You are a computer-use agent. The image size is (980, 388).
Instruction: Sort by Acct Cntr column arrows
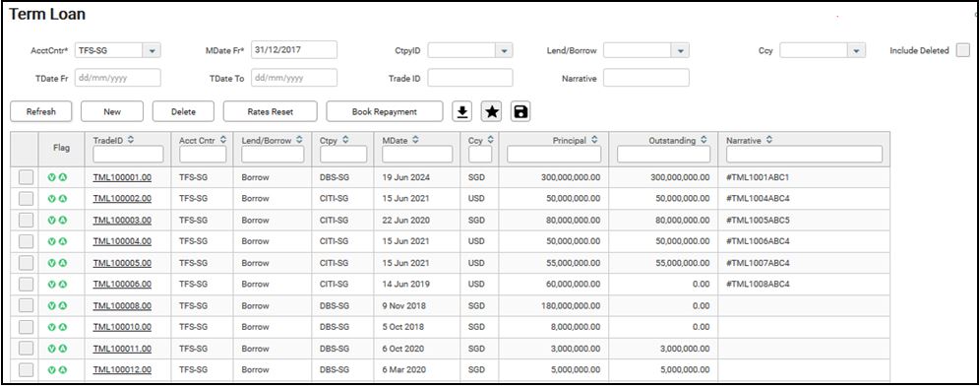click(223, 141)
